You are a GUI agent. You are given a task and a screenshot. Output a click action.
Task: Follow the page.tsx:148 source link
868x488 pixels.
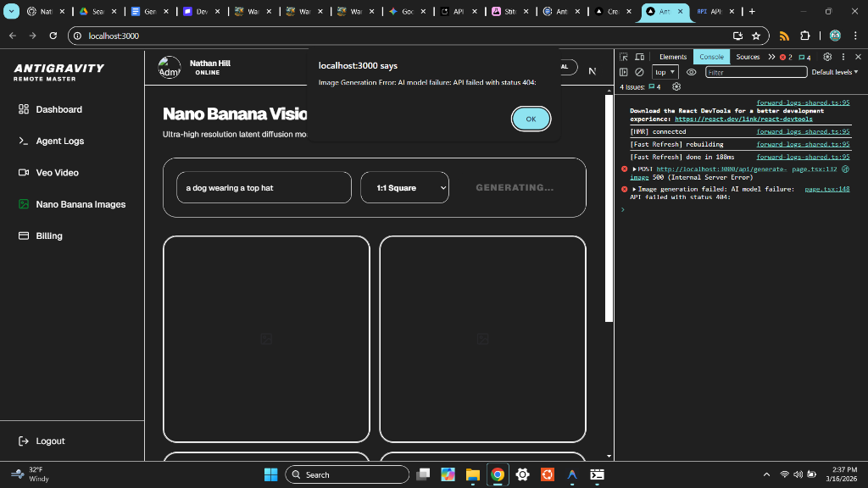(x=826, y=189)
